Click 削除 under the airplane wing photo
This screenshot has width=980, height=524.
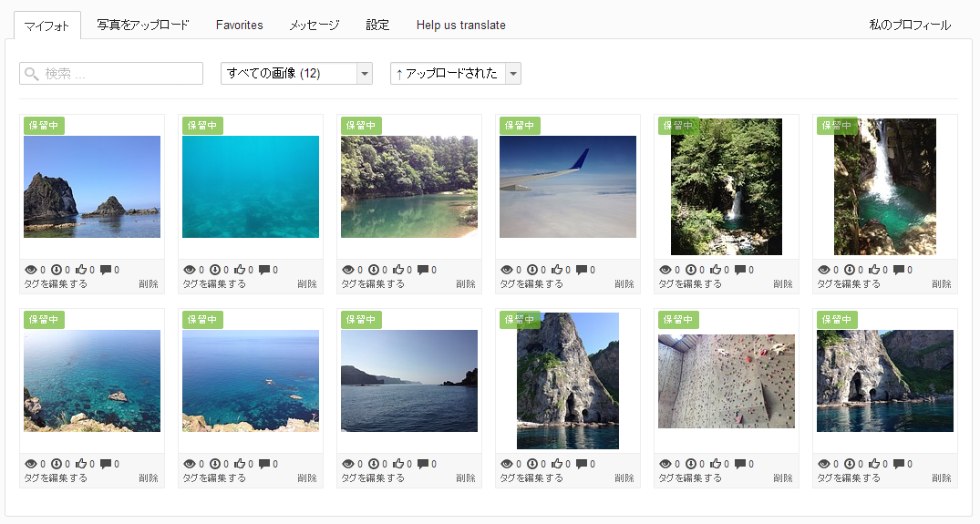point(625,284)
